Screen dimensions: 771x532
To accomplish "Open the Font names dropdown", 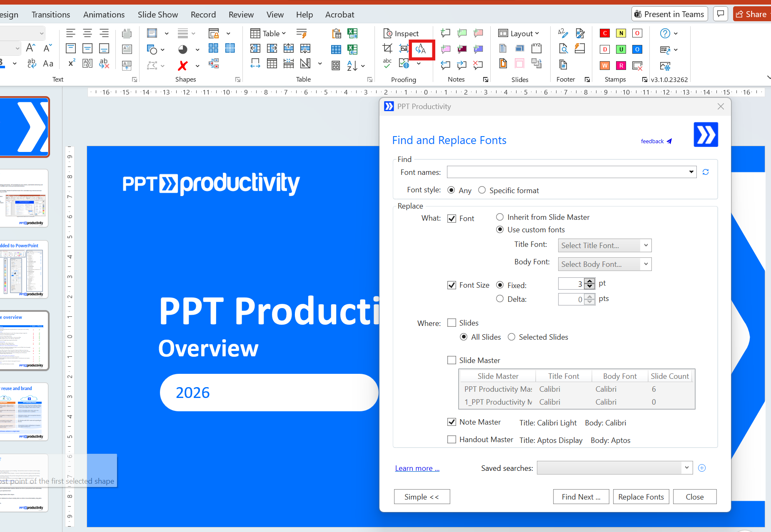I will (691, 172).
